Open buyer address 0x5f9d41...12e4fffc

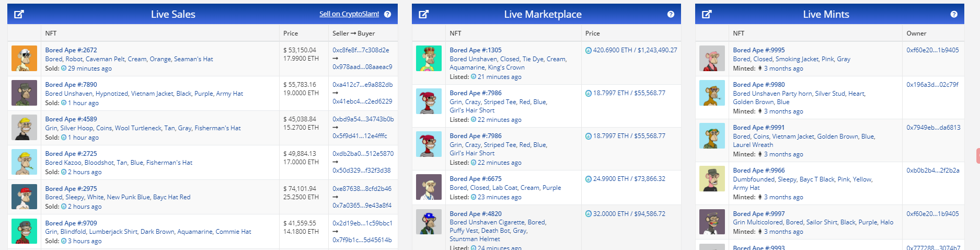pos(360,136)
